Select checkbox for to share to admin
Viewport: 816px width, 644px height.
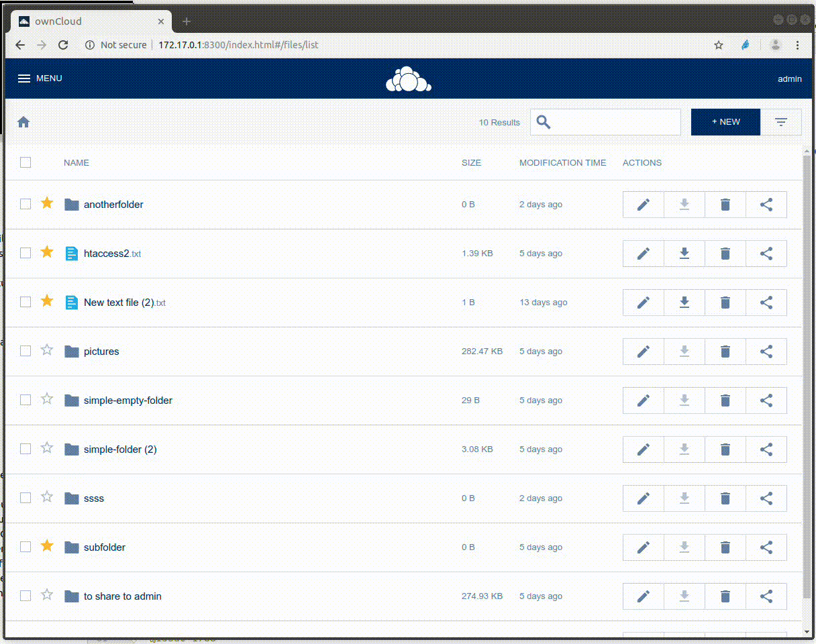point(25,596)
